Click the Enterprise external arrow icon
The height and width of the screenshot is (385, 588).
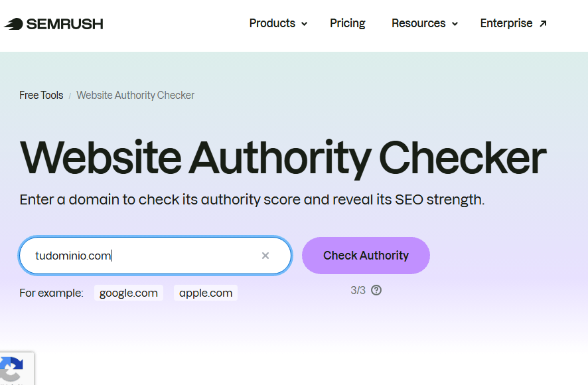[543, 24]
